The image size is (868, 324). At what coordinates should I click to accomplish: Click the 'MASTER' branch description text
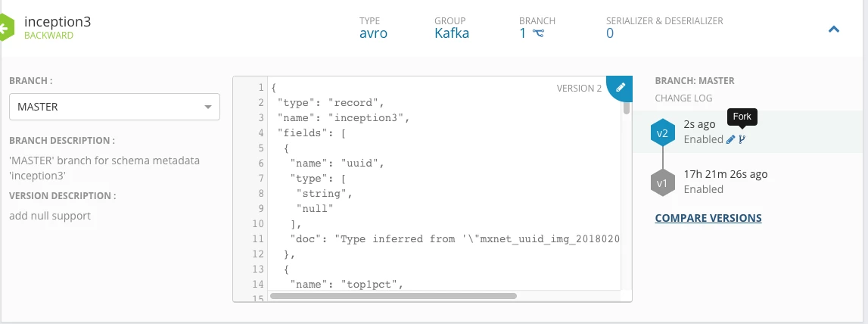tap(104, 168)
